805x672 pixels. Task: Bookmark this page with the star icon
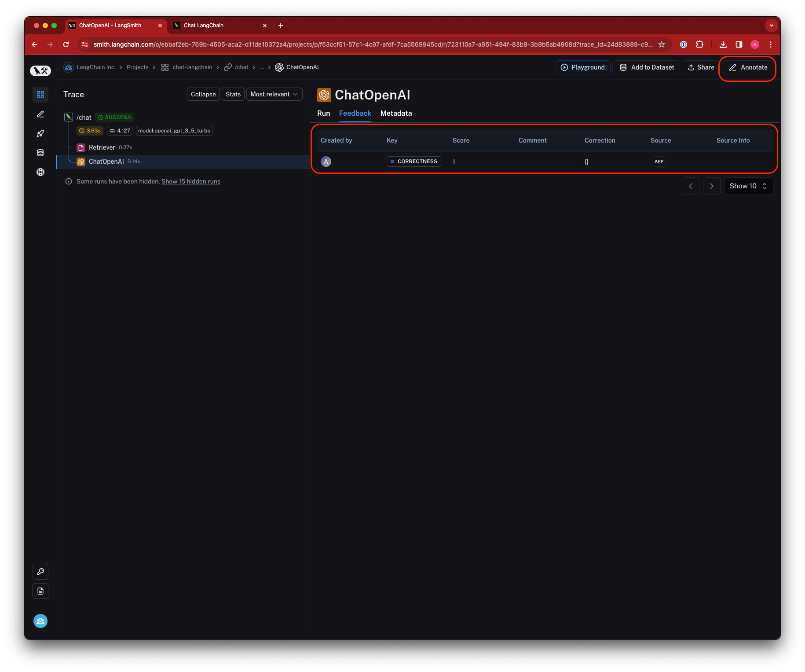[x=662, y=44]
